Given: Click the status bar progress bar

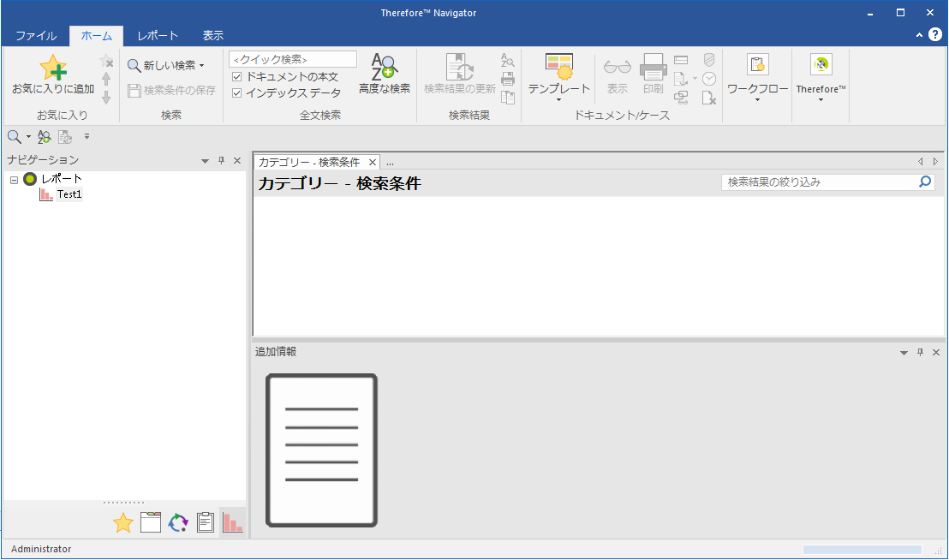Looking at the screenshot, I should 862,549.
